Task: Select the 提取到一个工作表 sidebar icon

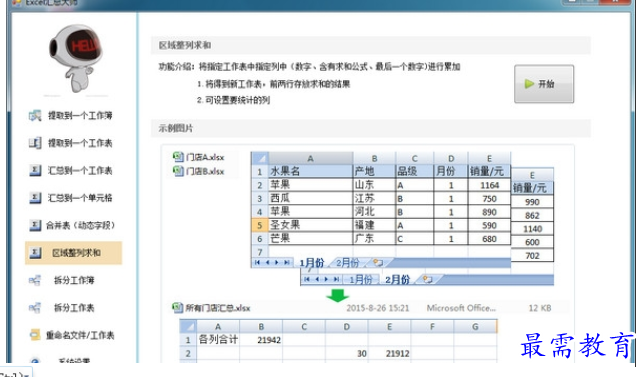Action: pos(35,143)
